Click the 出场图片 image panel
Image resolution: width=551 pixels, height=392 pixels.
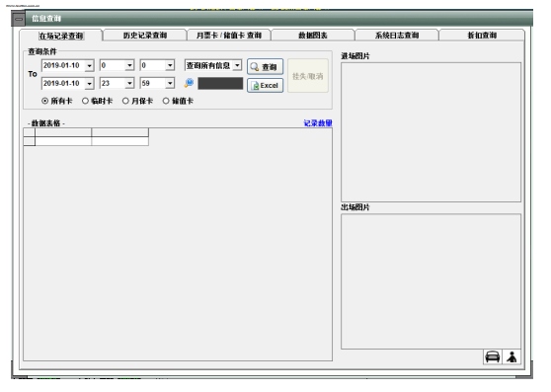[x=431, y=281]
